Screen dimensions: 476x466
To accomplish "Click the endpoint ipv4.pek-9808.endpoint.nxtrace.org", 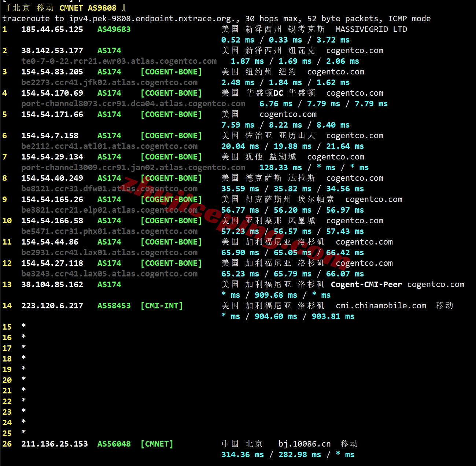I will [x=152, y=19].
